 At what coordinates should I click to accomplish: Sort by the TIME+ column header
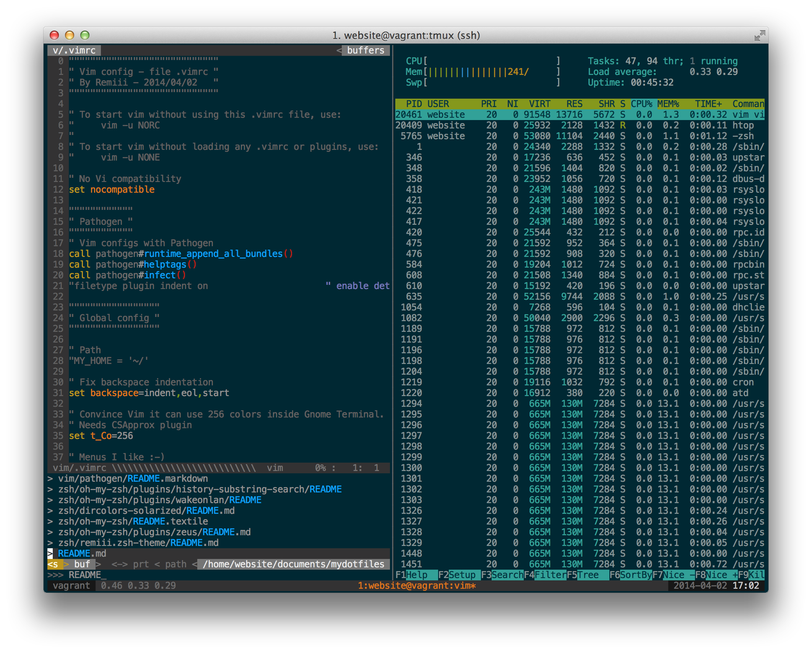pyautogui.click(x=708, y=104)
